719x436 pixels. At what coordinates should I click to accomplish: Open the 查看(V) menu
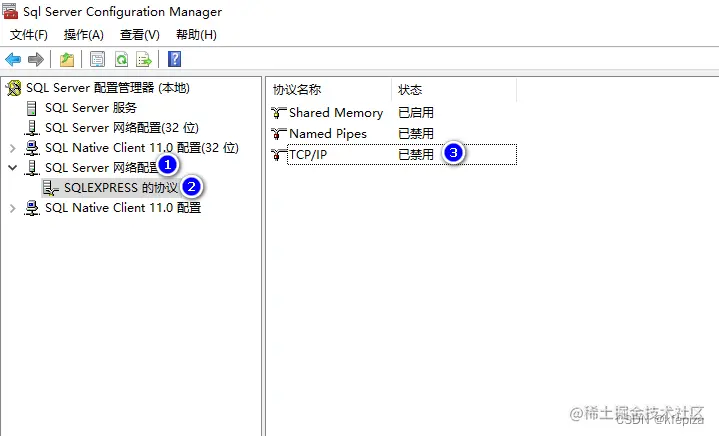139,35
